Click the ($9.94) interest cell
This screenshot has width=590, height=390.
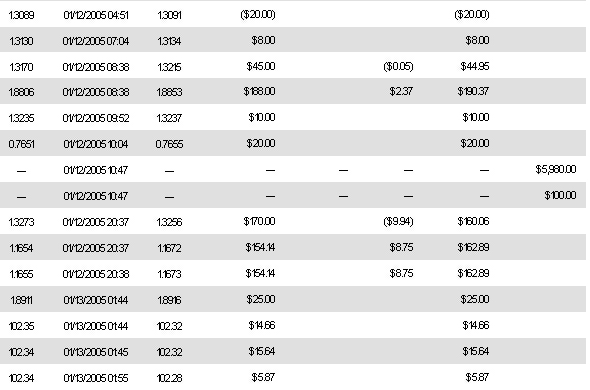pos(398,221)
